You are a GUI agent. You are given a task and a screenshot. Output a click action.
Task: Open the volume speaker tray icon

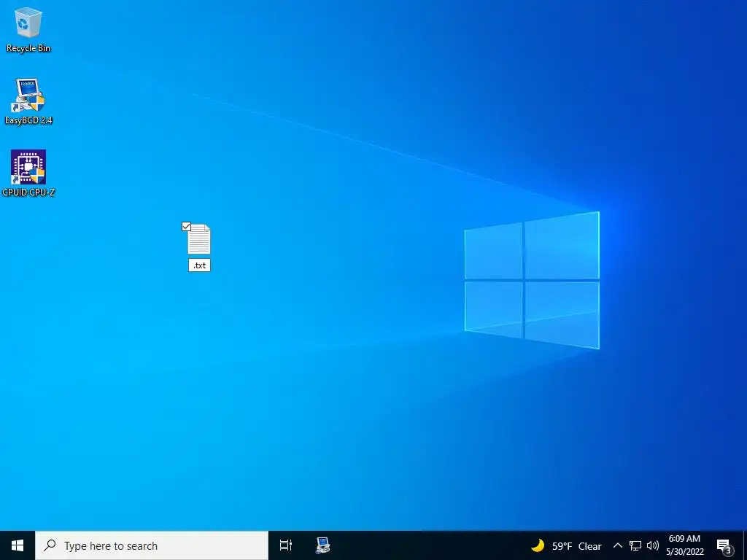click(x=653, y=545)
